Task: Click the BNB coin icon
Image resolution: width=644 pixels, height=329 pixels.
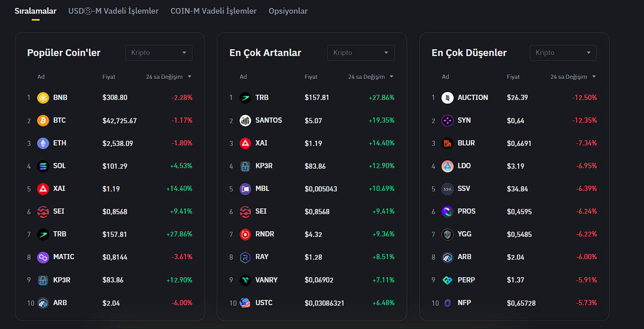Action: [x=43, y=98]
